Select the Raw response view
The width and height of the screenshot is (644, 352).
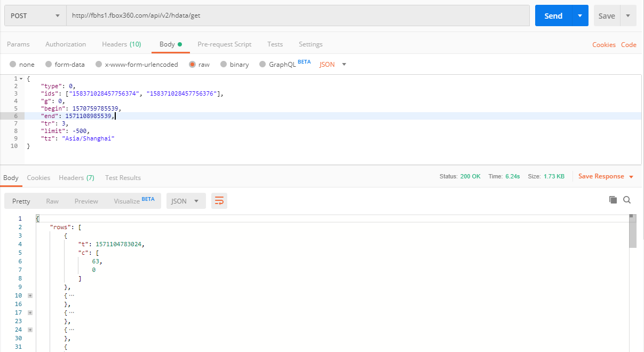(52, 201)
